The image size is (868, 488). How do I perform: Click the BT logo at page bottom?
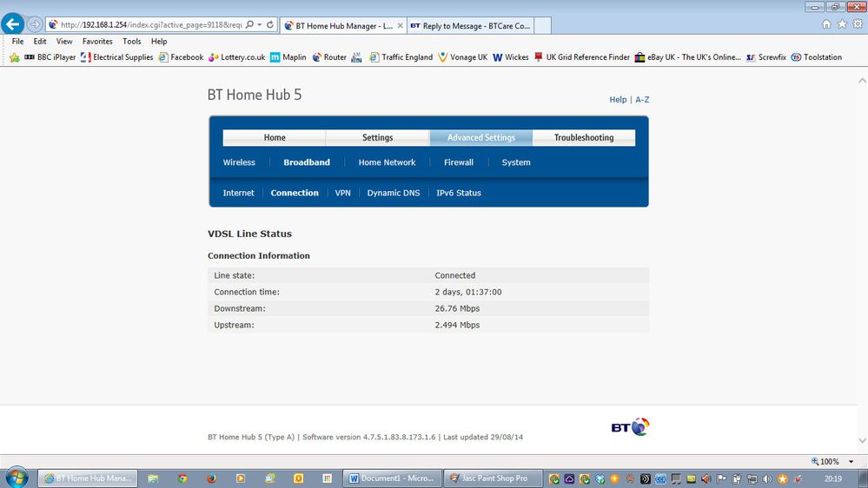[x=630, y=427]
